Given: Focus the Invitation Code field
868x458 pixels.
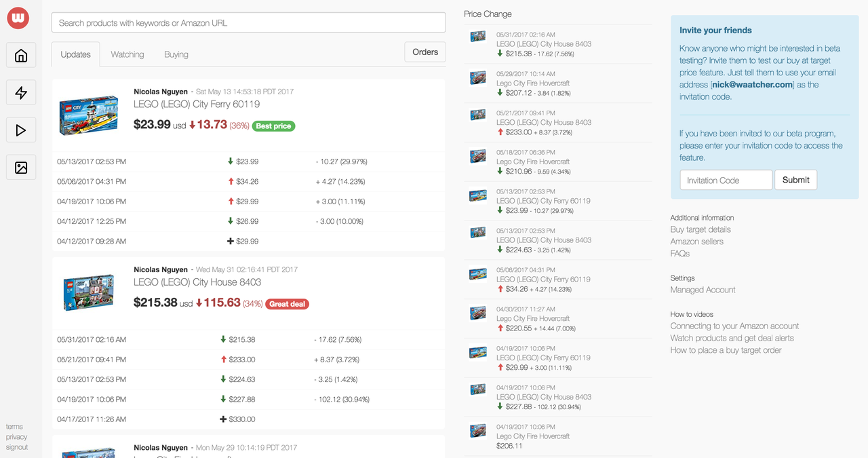Looking at the screenshot, I should 726,180.
